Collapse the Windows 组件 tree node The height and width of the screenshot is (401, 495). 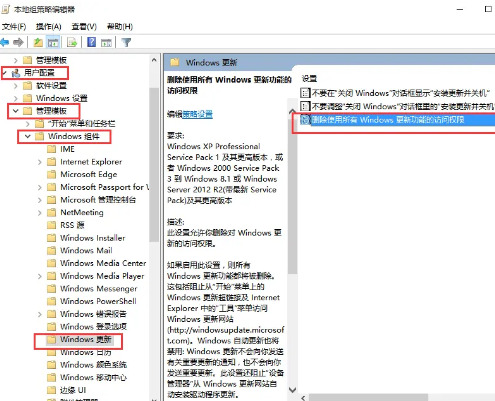[x=28, y=136]
